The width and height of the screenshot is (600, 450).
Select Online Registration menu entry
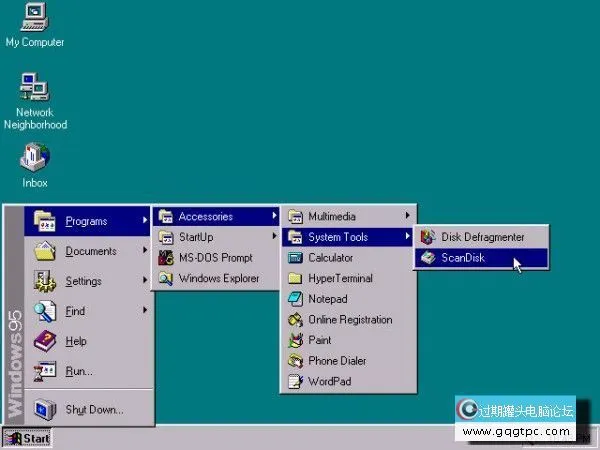(x=350, y=320)
